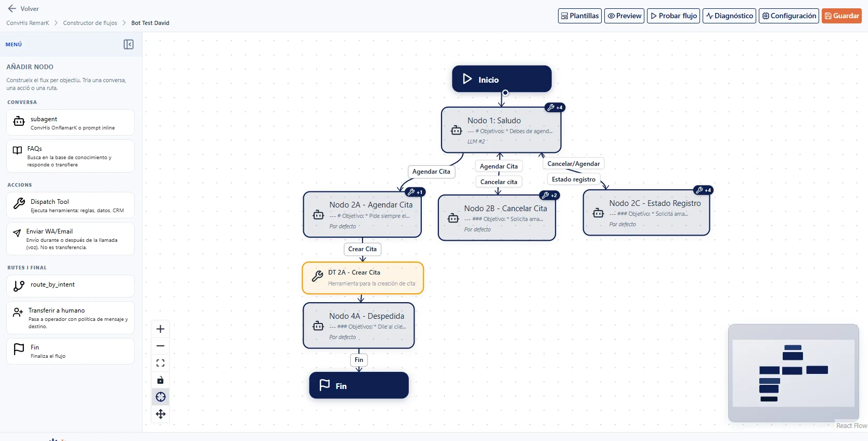Save the flow with Guardar
The image size is (868, 441).
pyautogui.click(x=841, y=16)
